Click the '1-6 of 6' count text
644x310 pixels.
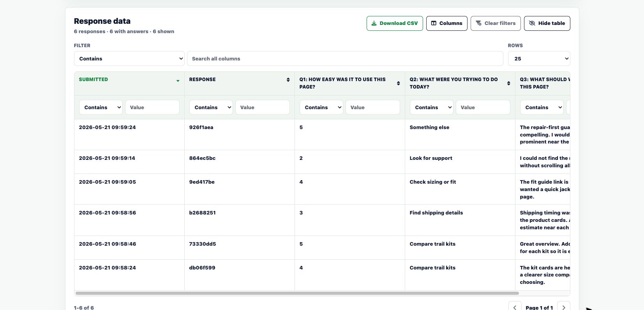pos(84,308)
